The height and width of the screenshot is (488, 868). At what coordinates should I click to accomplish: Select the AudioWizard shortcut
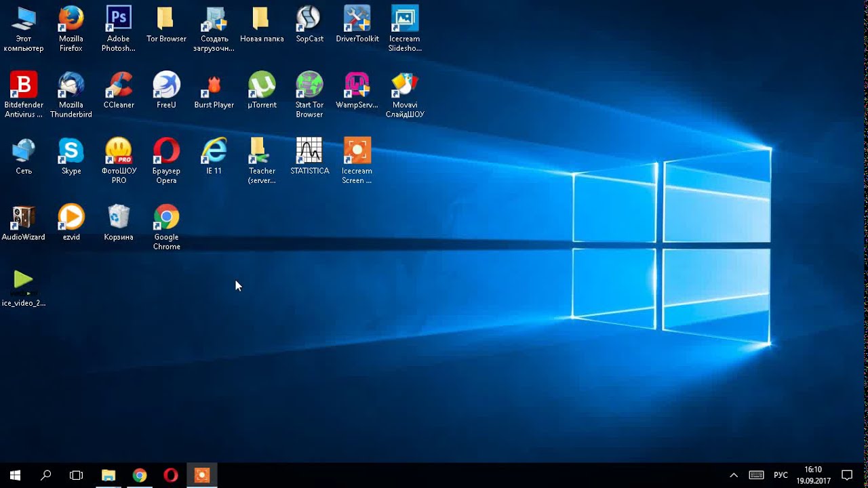tap(24, 223)
